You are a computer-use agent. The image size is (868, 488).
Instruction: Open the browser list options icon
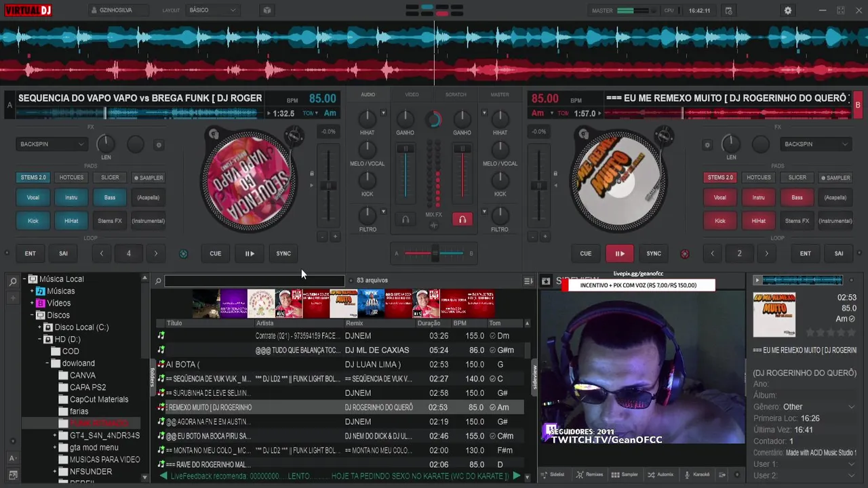(x=528, y=281)
